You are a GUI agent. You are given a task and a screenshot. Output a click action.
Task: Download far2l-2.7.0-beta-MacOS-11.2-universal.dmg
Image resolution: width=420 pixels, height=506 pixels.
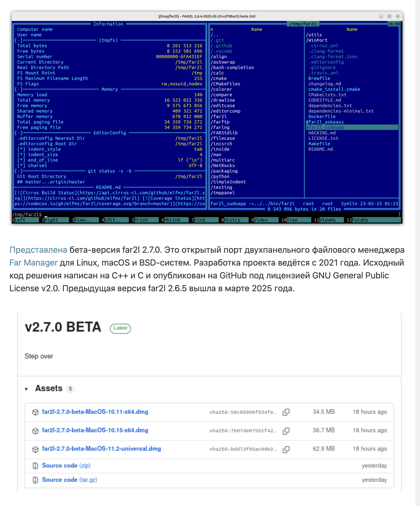coord(102,449)
